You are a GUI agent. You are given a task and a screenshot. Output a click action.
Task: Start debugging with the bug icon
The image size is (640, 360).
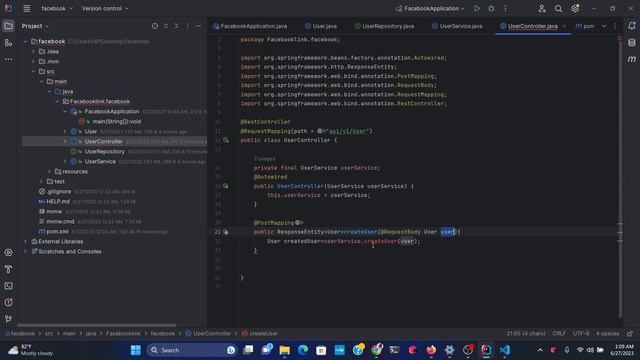491,8
